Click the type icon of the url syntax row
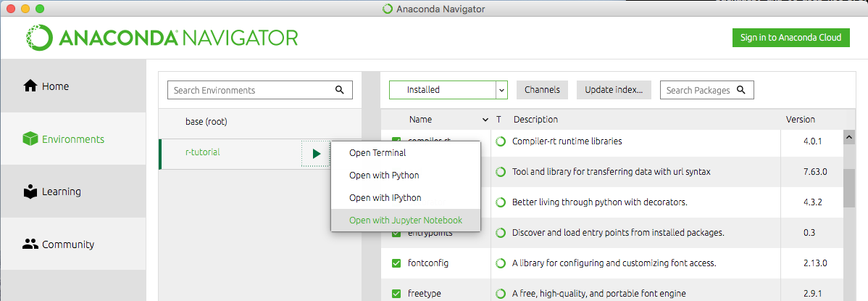The height and width of the screenshot is (301, 868). pos(501,173)
